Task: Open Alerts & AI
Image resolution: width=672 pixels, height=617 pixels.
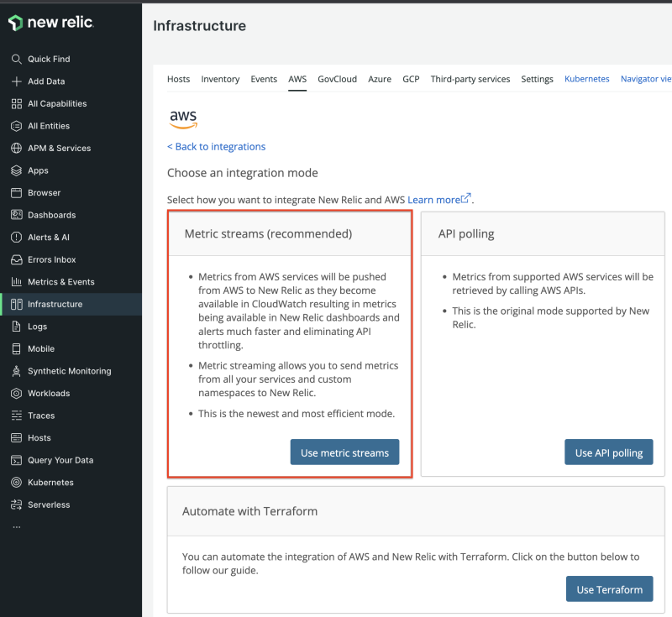Action: (x=46, y=237)
